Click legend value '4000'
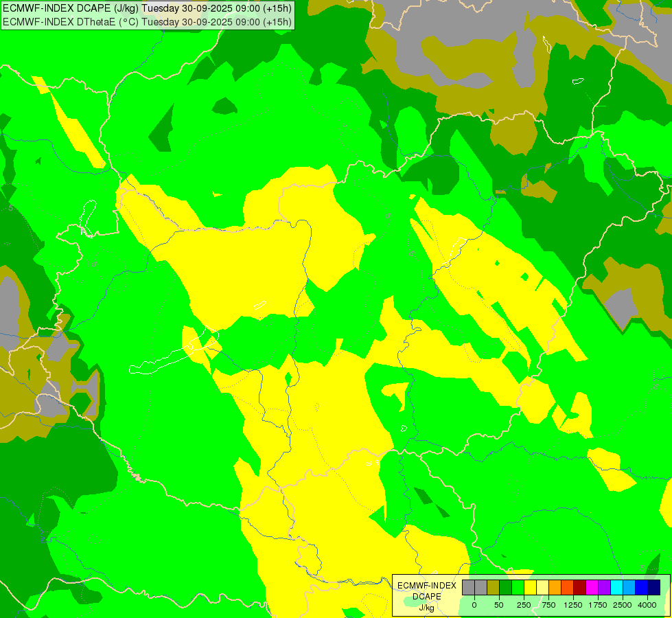 point(647,605)
